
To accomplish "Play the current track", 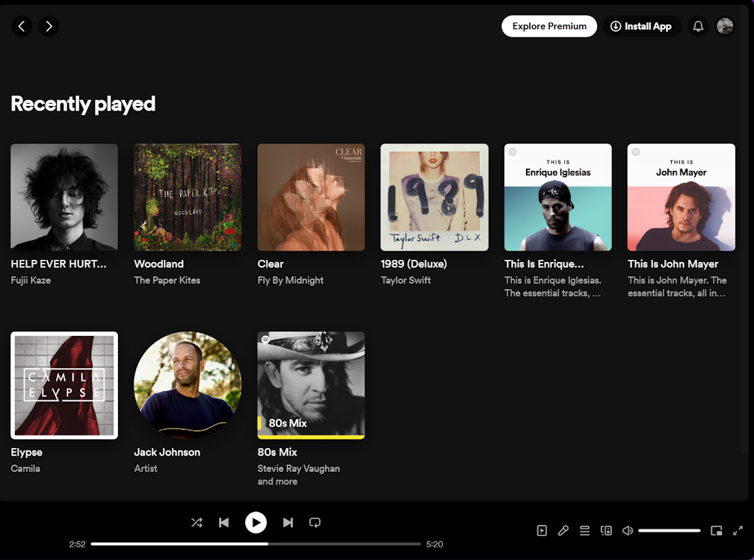I will pos(256,523).
